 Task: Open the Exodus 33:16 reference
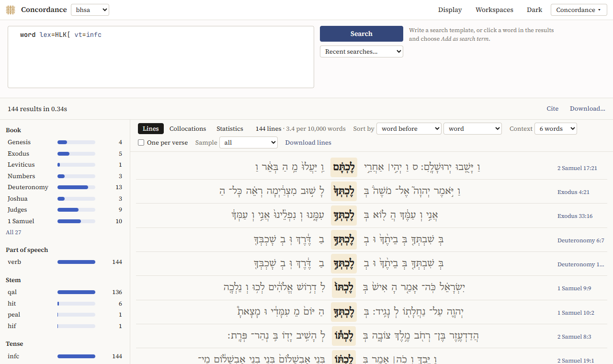[x=575, y=216]
